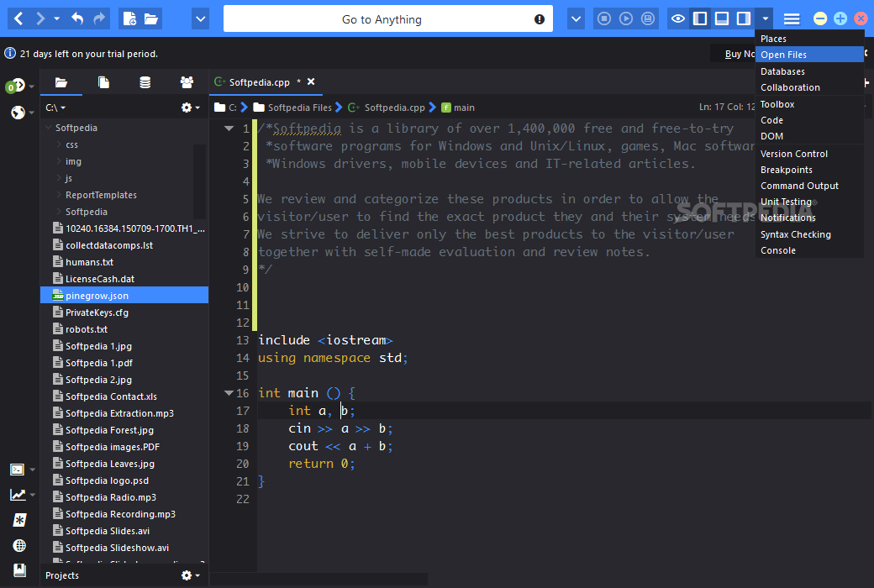Click the globe preview icon in side toolbar
The image size is (874, 588).
click(18, 113)
